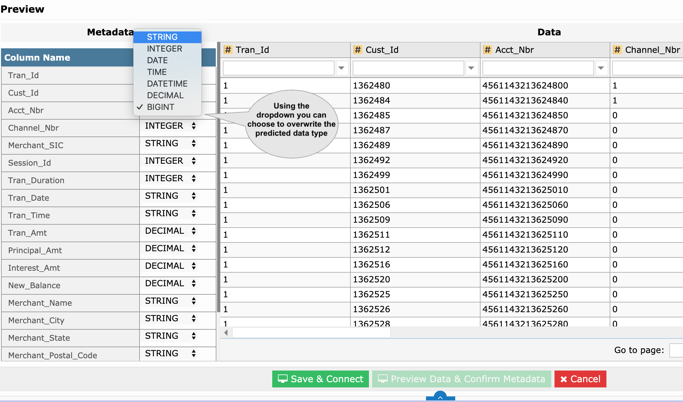Click the # type icon beside Channel_Nbr header
This screenshot has height=402, width=683.
tap(617, 50)
